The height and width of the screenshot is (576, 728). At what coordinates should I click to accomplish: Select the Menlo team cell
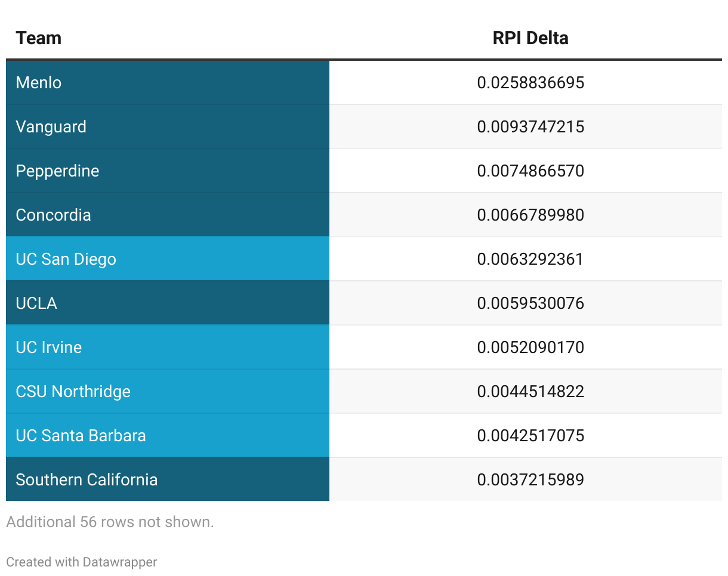click(168, 82)
